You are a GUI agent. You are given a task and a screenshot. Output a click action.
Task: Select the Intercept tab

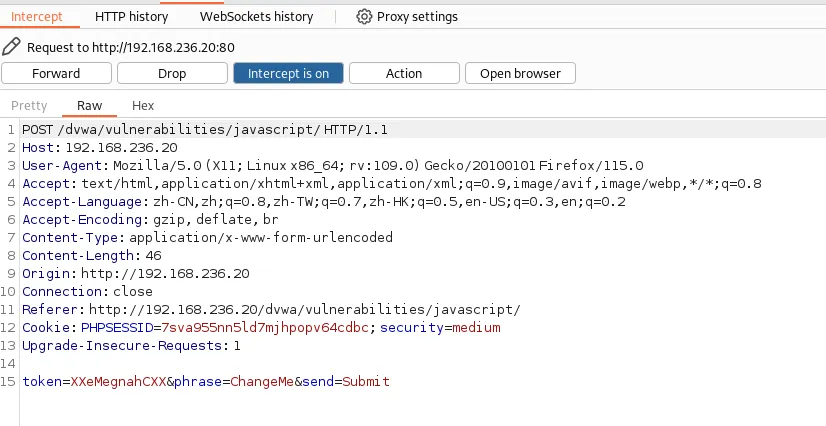point(36,17)
